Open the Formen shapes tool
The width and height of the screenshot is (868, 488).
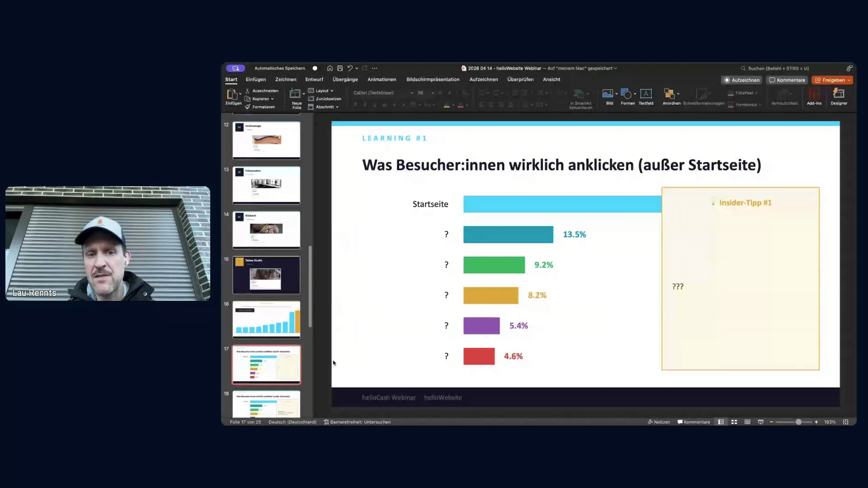tap(628, 97)
